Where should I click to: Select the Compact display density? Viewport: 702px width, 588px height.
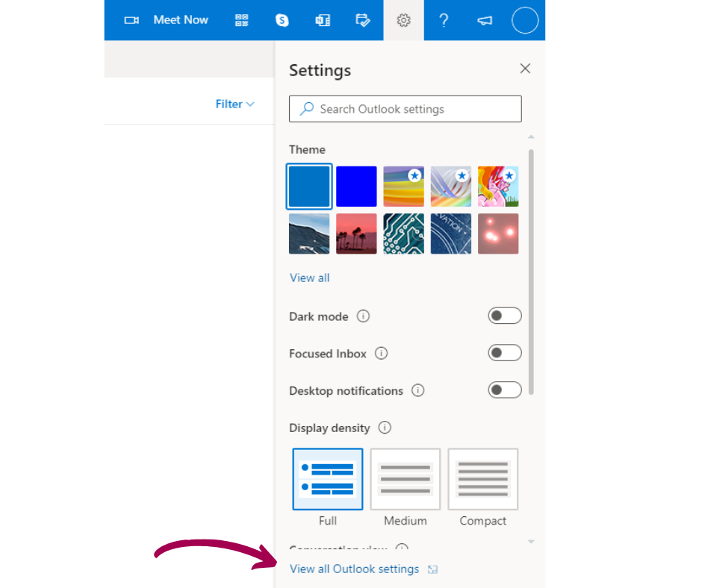pos(482,478)
